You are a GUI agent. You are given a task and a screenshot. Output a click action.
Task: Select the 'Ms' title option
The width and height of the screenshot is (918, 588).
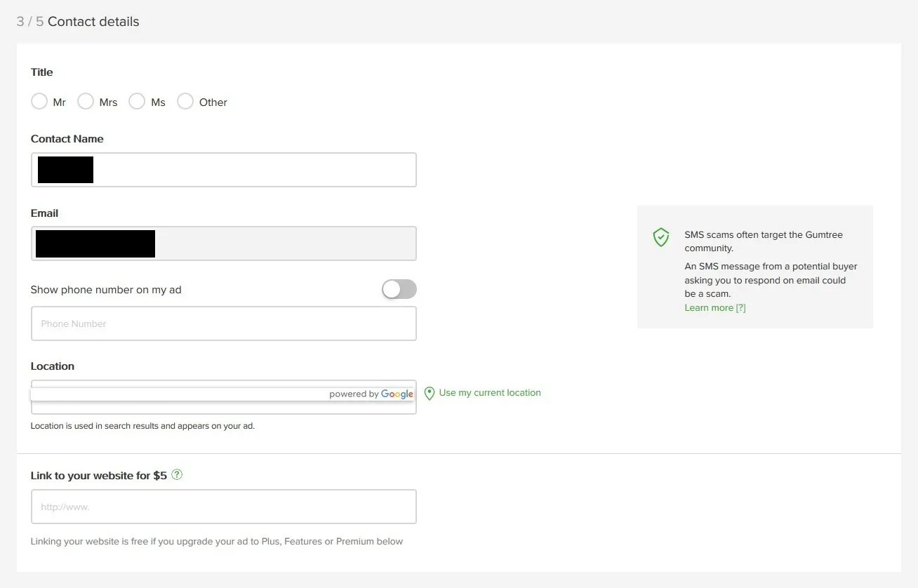[137, 101]
